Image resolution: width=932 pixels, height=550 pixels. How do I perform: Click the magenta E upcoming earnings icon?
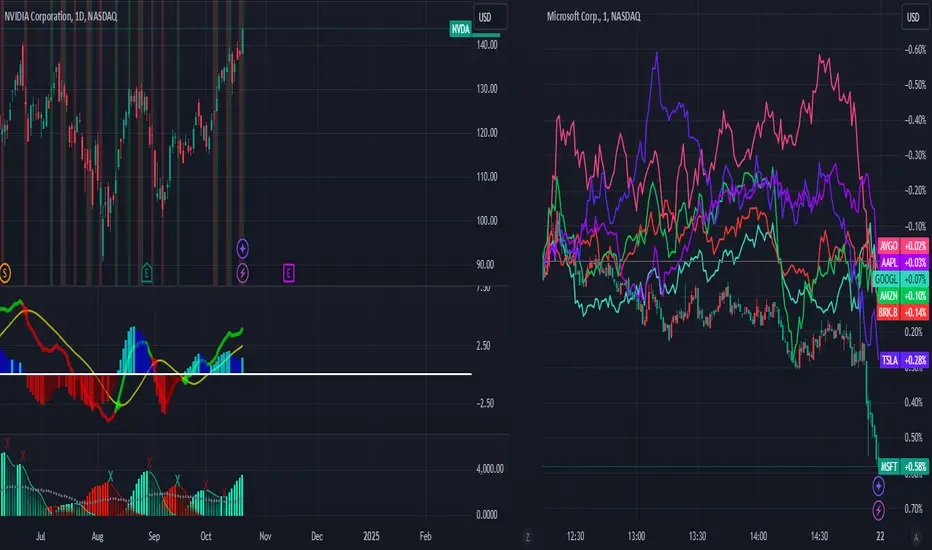pos(289,272)
